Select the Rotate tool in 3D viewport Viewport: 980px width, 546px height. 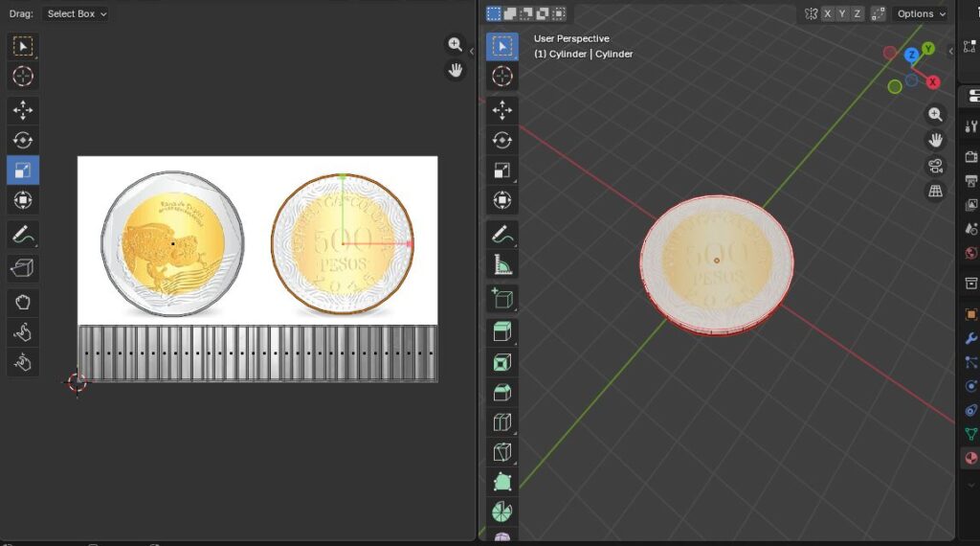point(501,140)
